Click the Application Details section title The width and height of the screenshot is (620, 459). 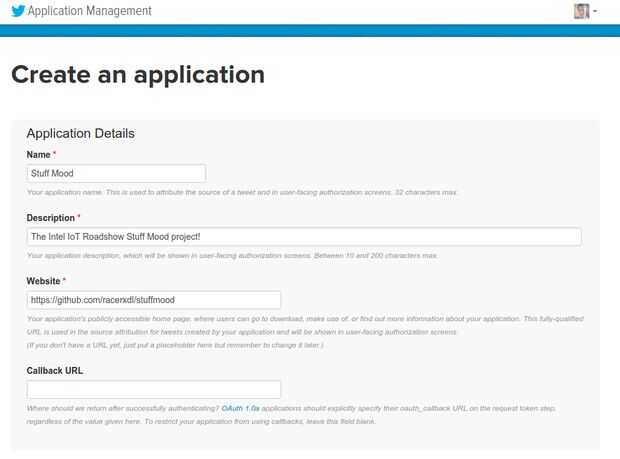pyautogui.click(x=80, y=133)
